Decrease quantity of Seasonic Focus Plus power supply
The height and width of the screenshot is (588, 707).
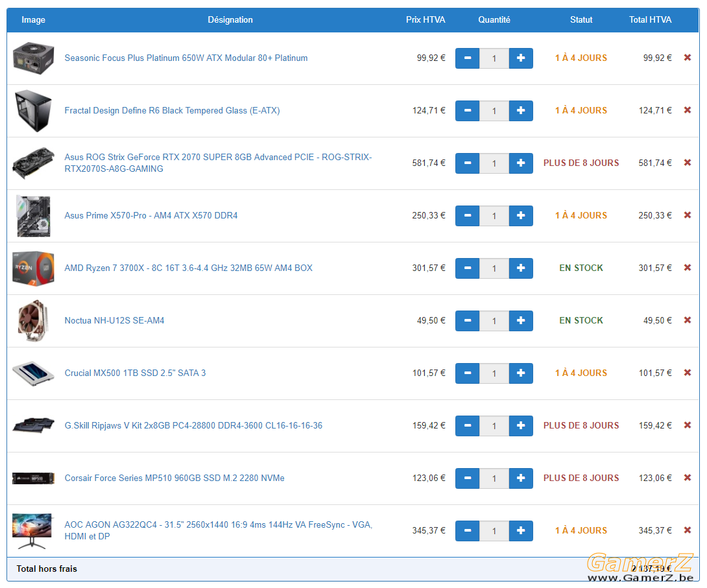(x=468, y=58)
